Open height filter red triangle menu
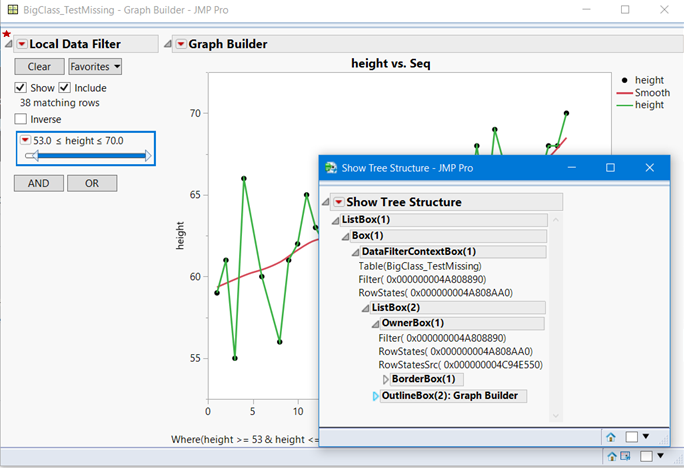This screenshot has width=684, height=468. tap(25, 140)
